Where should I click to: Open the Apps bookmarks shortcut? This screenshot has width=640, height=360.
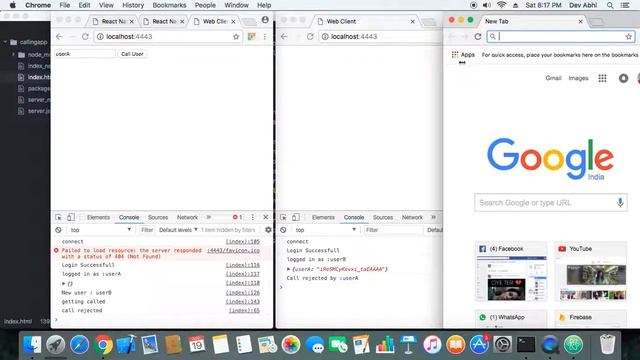[463, 55]
